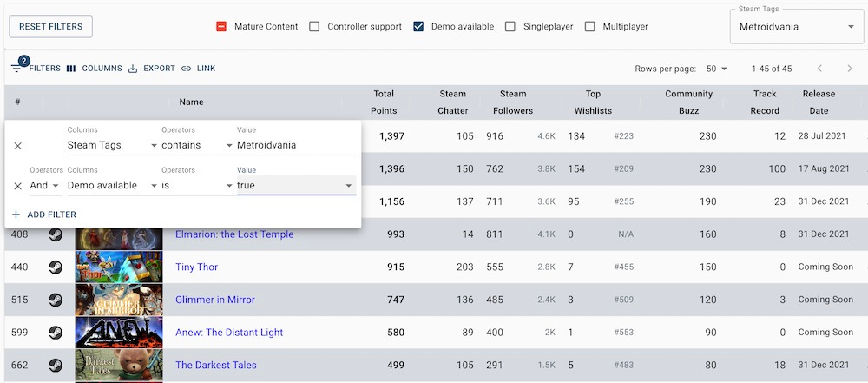Go to the previous page arrow

[x=820, y=69]
